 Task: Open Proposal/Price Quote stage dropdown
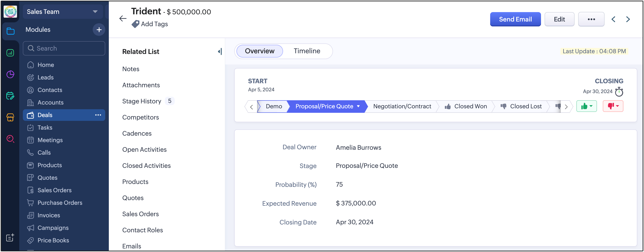[x=358, y=106]
